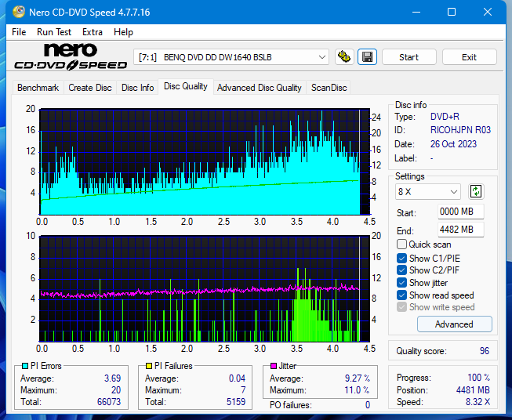The image size is (512, 420).
Task: Open the BENQ drive selection dropdown
Action: coord(231,57)
